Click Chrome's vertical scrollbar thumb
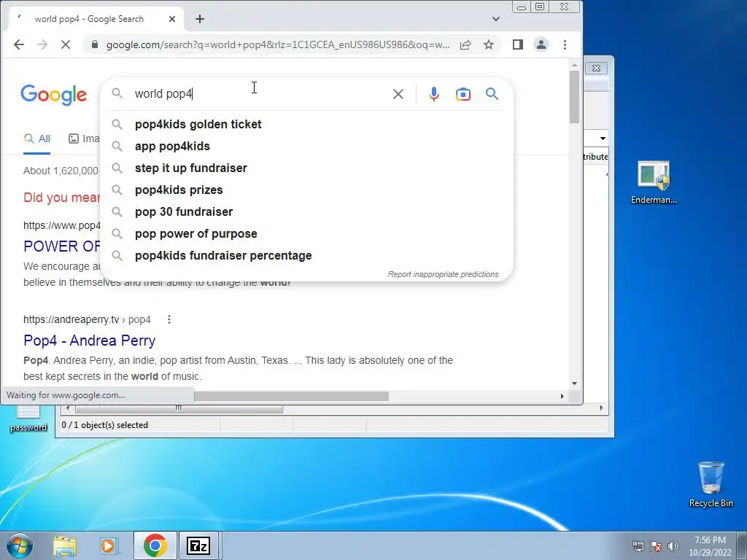This screenshot has width=747, height=560. [574, 97]
